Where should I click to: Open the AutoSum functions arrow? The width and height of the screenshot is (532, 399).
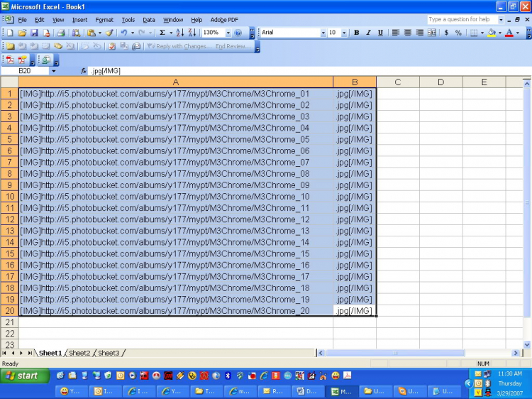171,33
